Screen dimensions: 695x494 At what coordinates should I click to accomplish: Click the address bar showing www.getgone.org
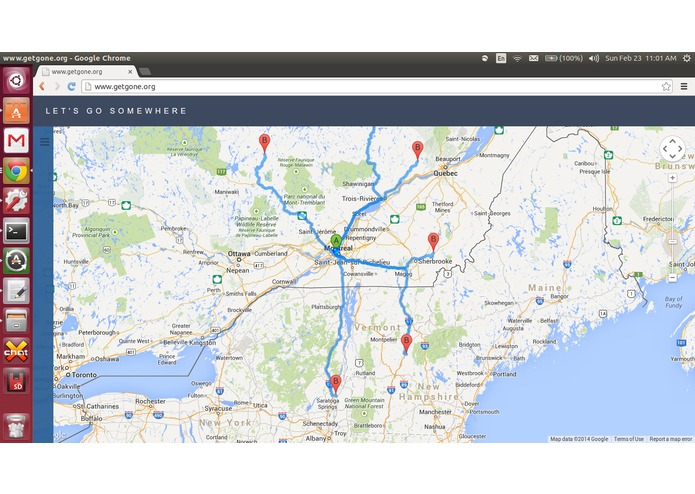(x=377, y=86)
